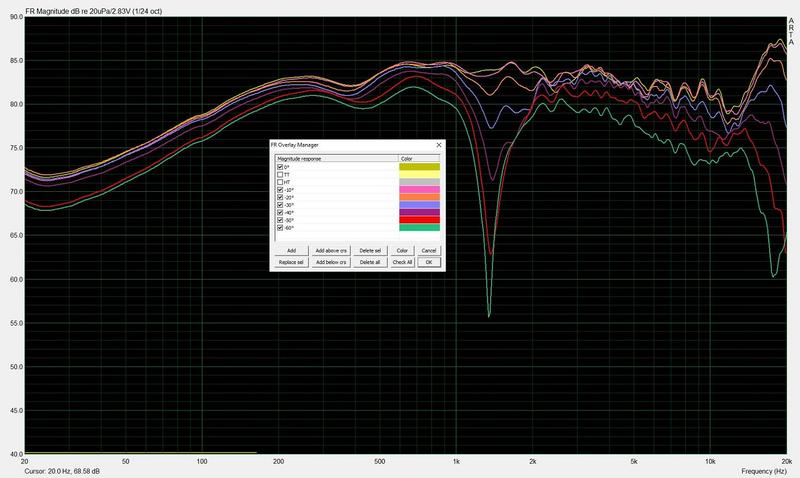Click the Delete all button
The height and width of the screenshot is (478, 800).
tap(370, 262)
